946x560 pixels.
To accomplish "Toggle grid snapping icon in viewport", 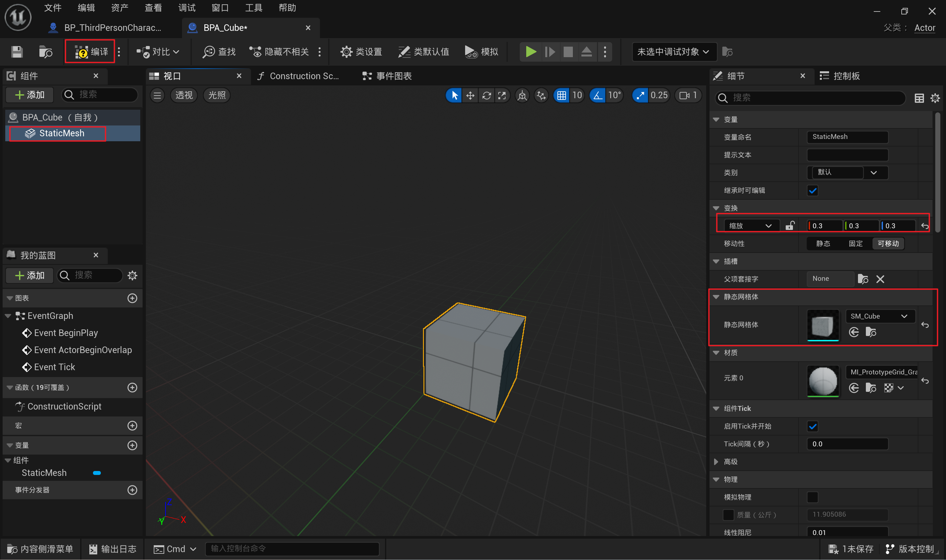I will tap(561, 96).
